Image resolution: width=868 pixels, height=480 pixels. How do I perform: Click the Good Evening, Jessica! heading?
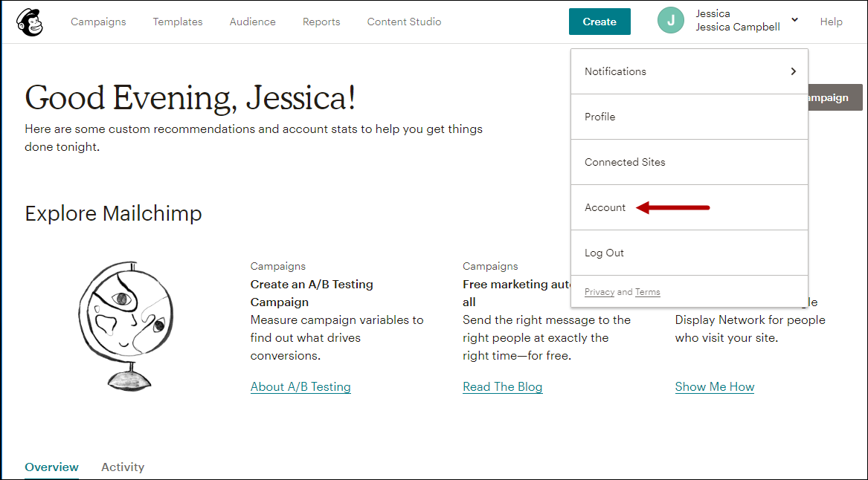pos(190,98)
